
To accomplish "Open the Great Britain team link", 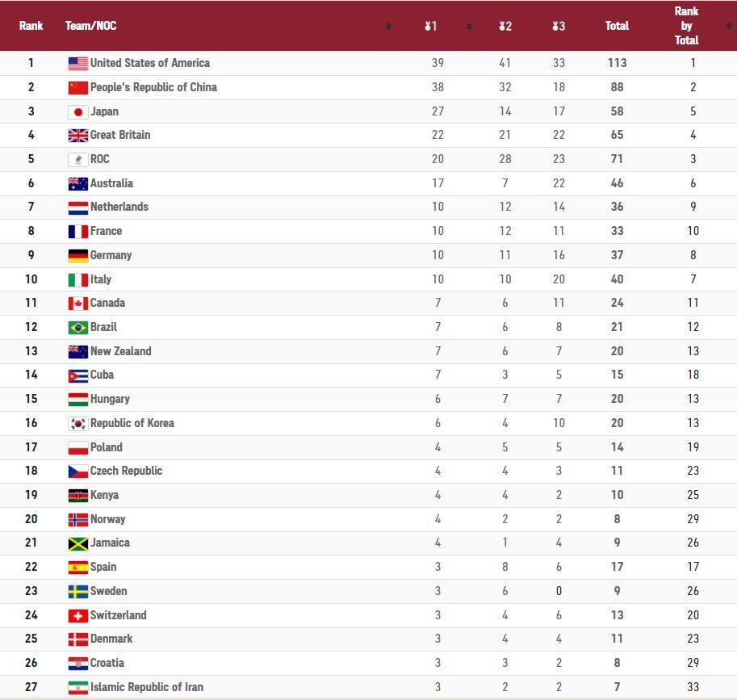I will click(x=120, y=135).
